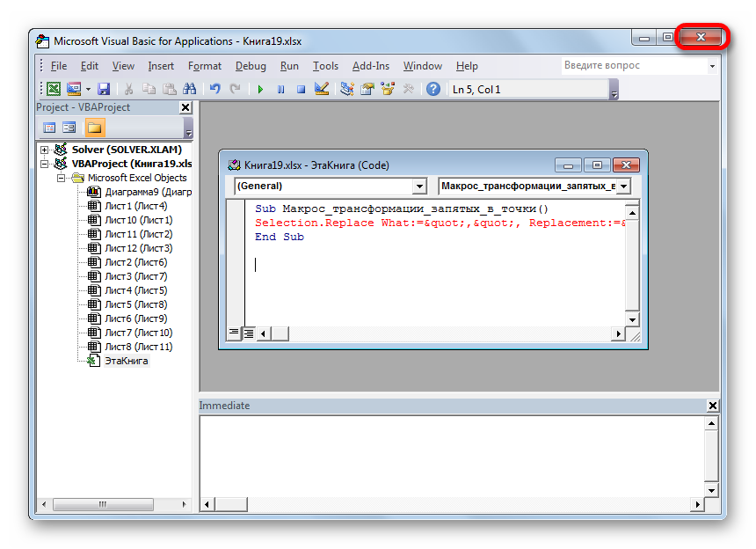
Task: Toggle Design Mode icon
Action: (x=321, y=89)
